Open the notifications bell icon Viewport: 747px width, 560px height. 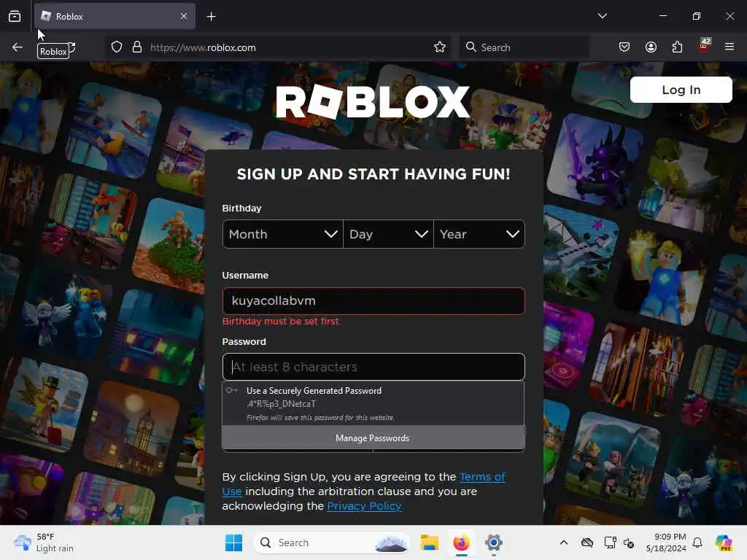point(697,542)
